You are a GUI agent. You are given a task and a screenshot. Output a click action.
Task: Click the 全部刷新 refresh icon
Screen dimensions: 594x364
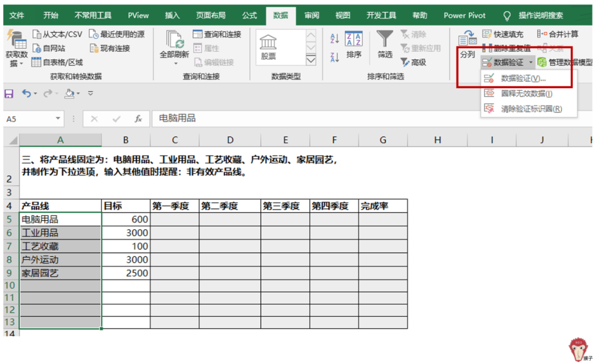pos(174,40)
